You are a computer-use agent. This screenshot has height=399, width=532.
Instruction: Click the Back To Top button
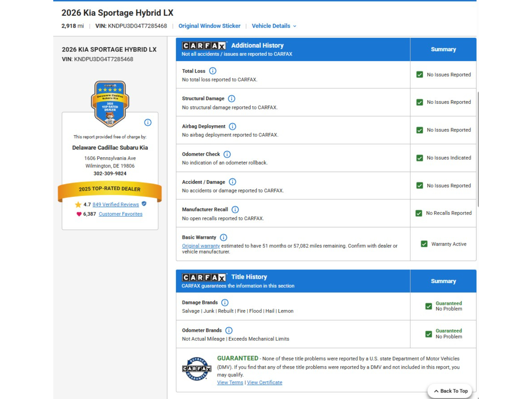click(451, 391)
